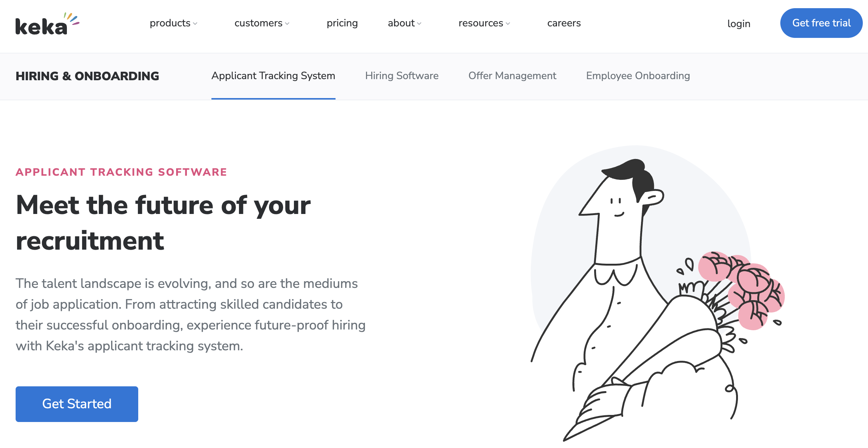Screen dimensions: 868x448
Task: Click the about chevron arrow
Action: coord(420,24)
